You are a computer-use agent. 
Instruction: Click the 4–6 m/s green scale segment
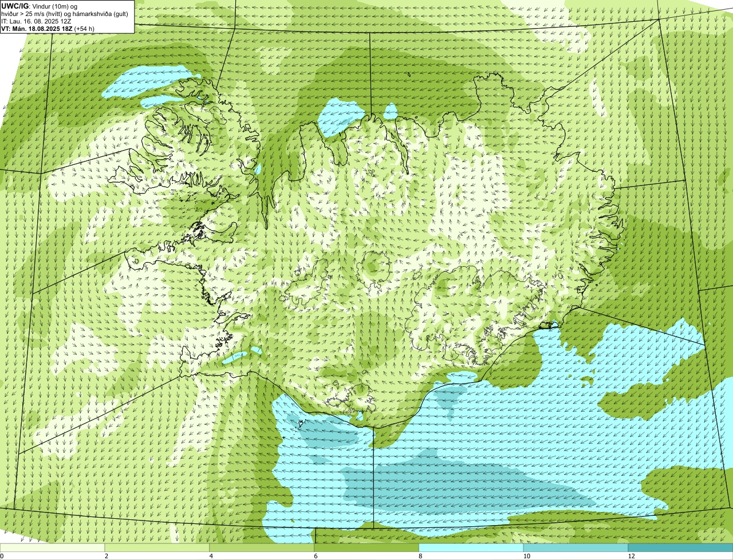263,548
